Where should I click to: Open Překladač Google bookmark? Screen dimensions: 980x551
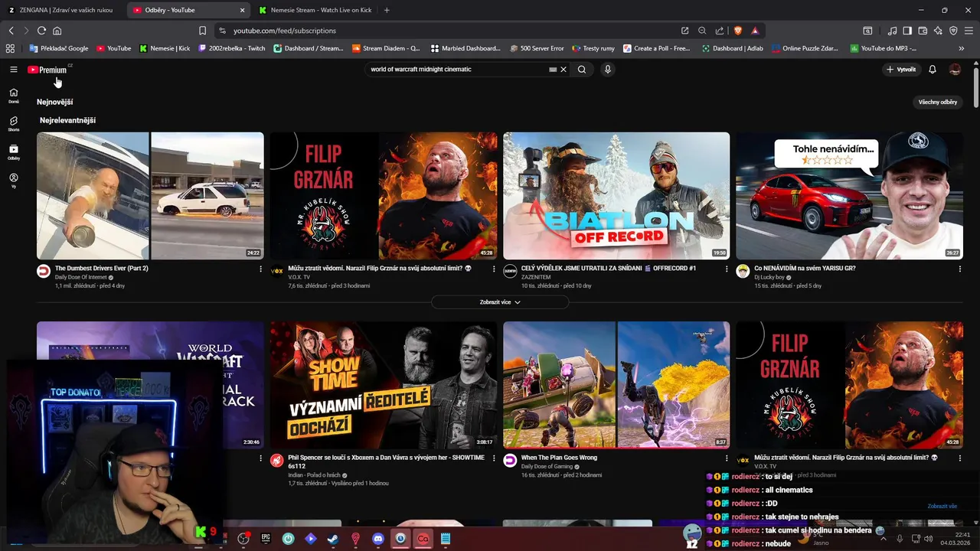58,48
